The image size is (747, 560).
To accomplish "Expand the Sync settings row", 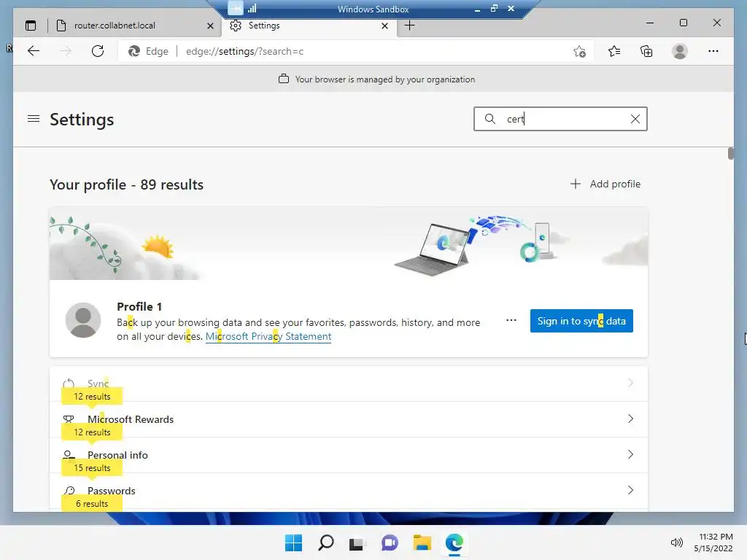I will tap(349, 384).
